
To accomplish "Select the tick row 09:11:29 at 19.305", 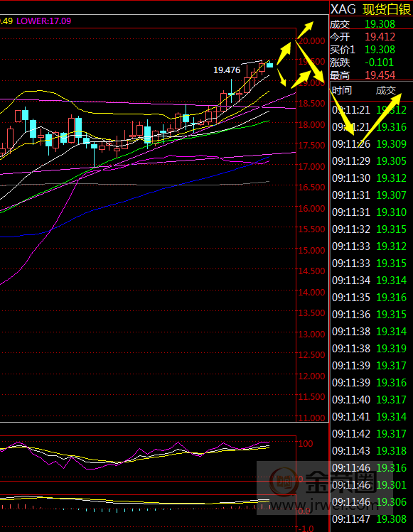I will tap(369, 161).
